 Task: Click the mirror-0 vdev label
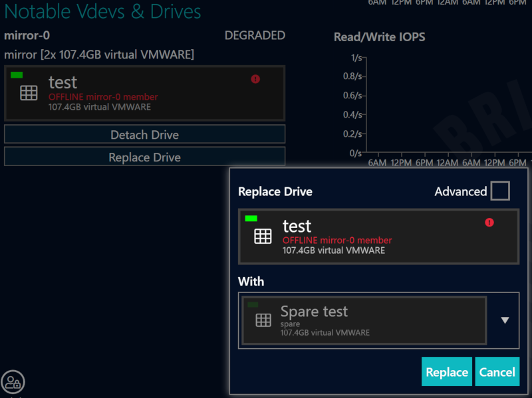(x=27, y=35)
